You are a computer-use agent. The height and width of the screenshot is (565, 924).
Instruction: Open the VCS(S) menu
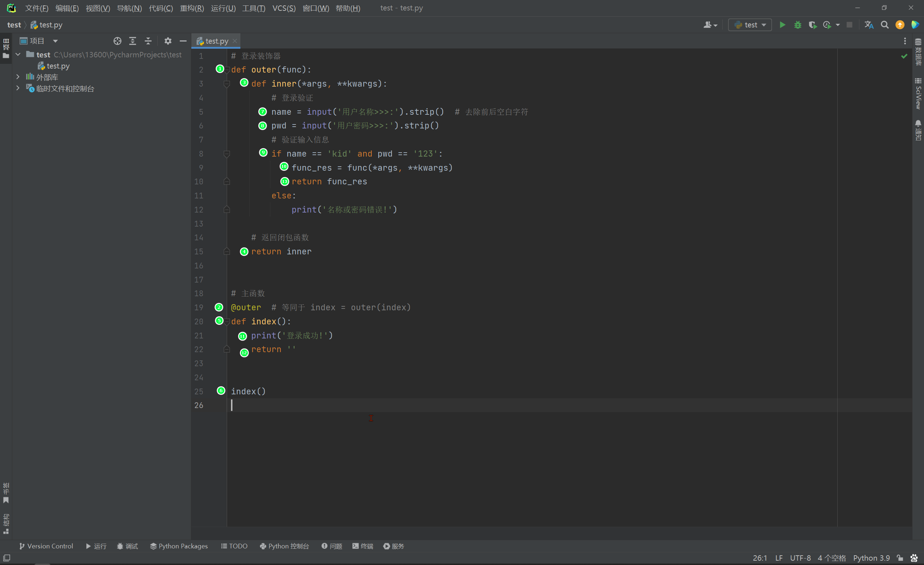pyautogui.click(x=284, y=8)
